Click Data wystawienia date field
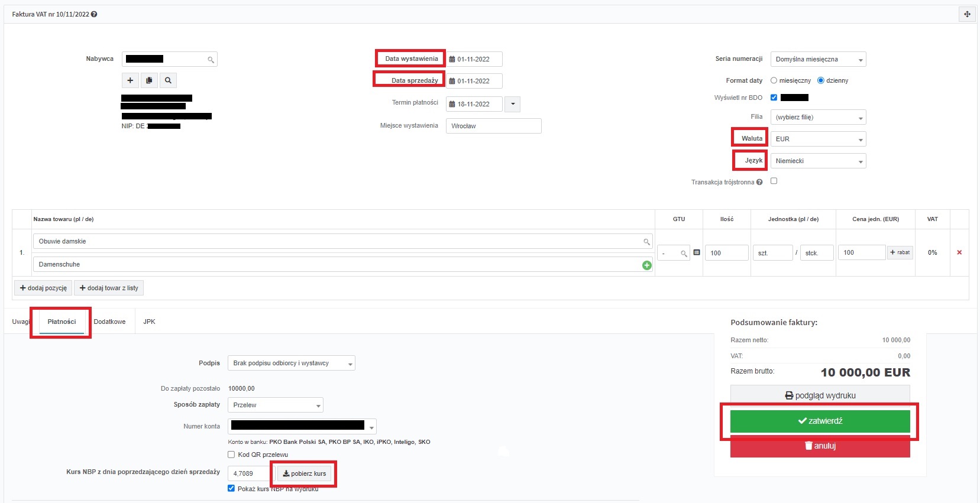 pyautogui.click(x=474, y=59)
